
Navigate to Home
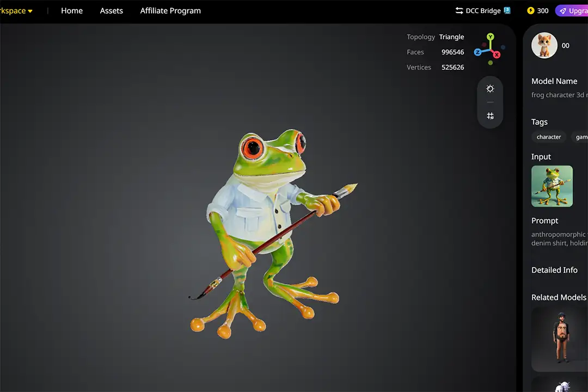click(72, 10)
